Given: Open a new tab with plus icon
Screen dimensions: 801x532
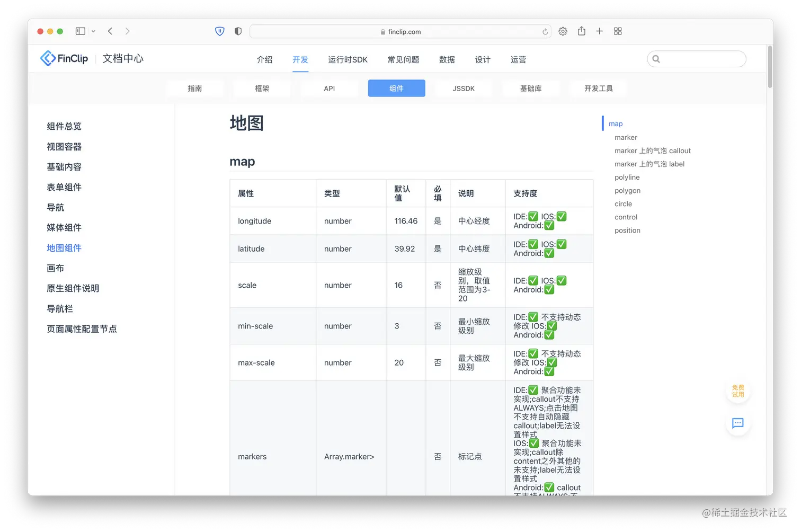Looking at the screenshot, I should (x=600, y=31).
